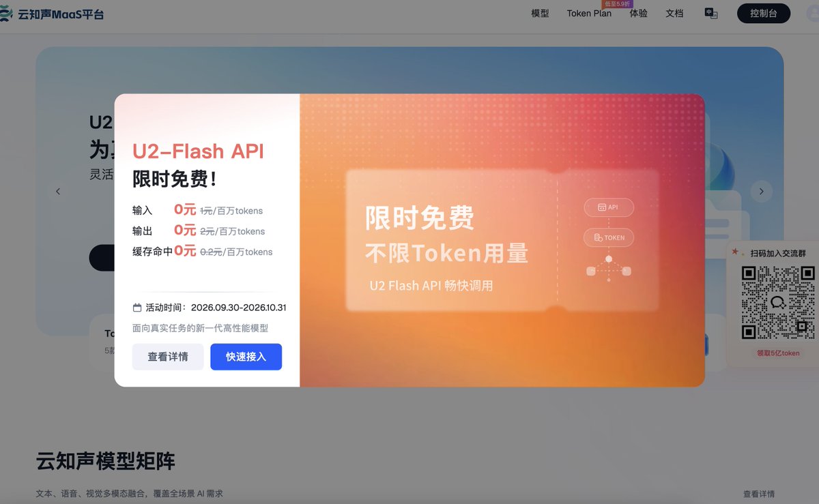Click the U2 Flash API 畅快调用 text
Image resolution: width=819 pixels, height=504 pixels.
pyautogui.click(x=431, y=286)
